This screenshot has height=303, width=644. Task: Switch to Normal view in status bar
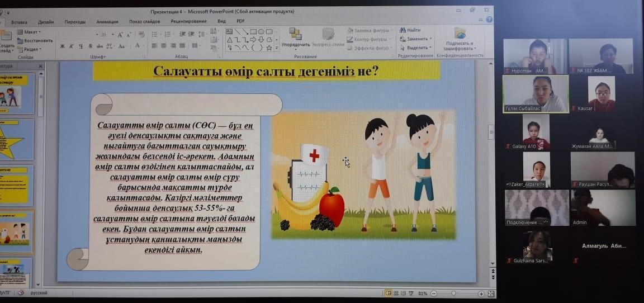tap(389, 293)
